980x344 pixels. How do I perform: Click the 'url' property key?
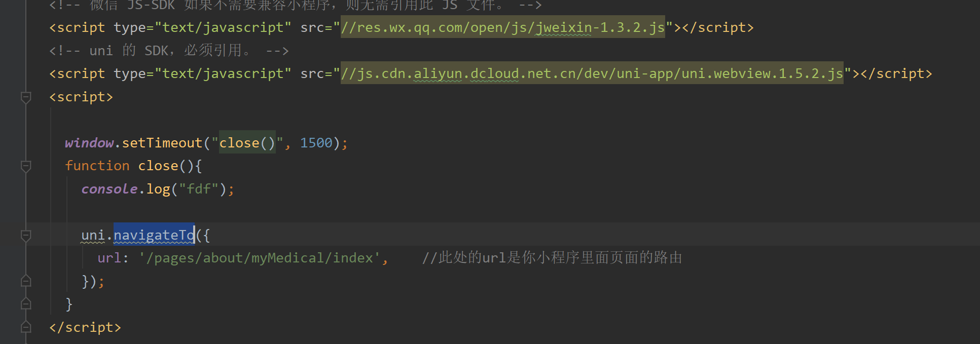[x=110, y=258]
